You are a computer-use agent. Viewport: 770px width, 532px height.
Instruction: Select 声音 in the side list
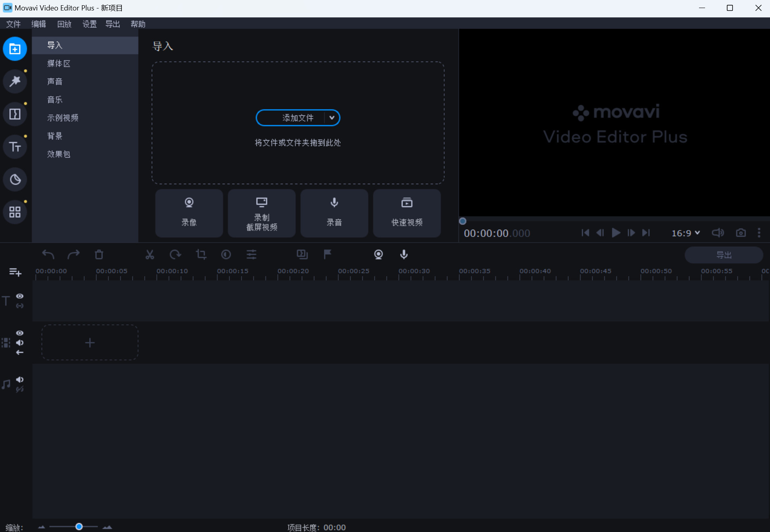85,82
